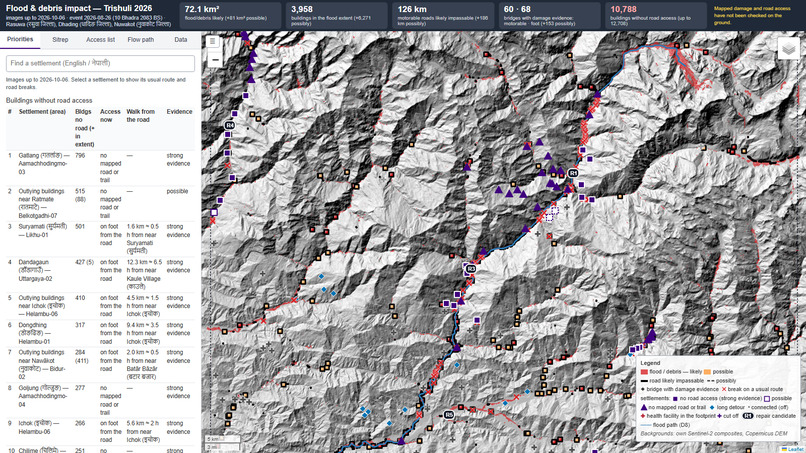This screenshot has height=453, width=806.
Task: Open the Access list tab
Action: pos(100,40)
